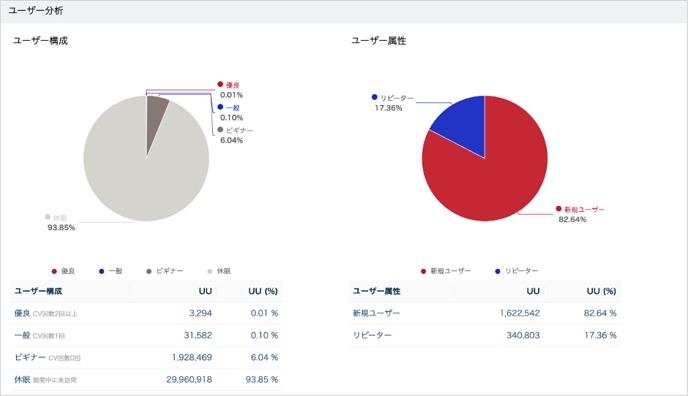The height and width of the screenshot is (396, 688).
Task: Click the 優良 0.01% chart label
Action: point(230,89)
